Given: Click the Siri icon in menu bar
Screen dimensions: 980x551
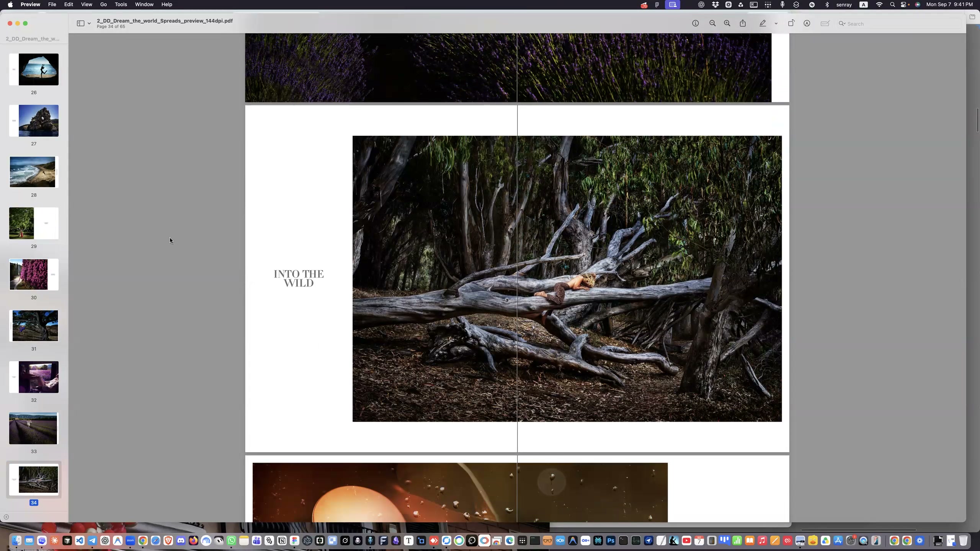Looking at the screenshot, I should click(918, 5).
